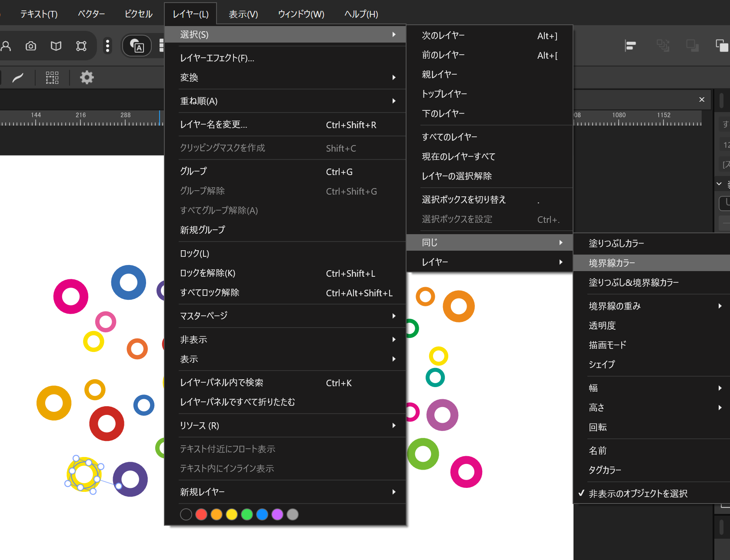Click the curve stroke icon in the context toolbar

point(18,78)
